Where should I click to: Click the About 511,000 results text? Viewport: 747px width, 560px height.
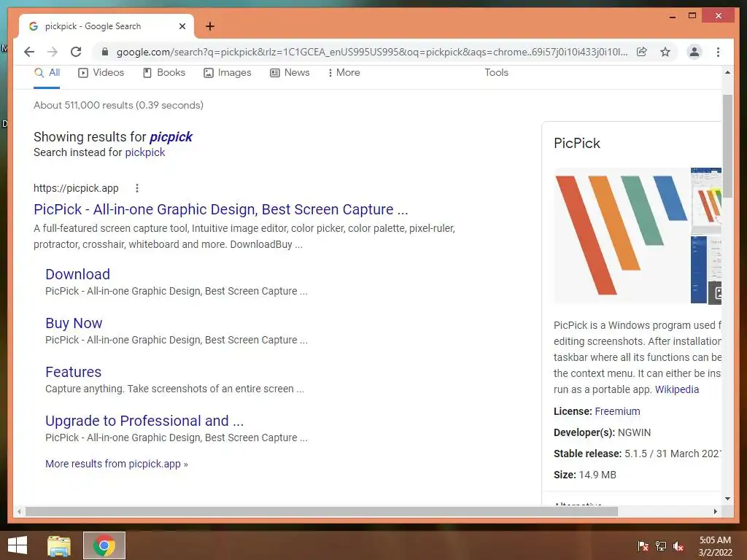118,105
